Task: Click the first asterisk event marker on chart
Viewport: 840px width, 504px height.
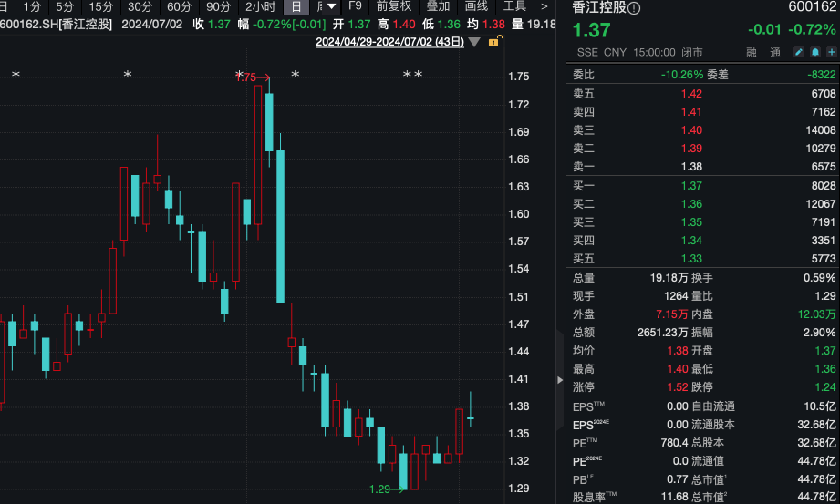Action: click(15, 75)
